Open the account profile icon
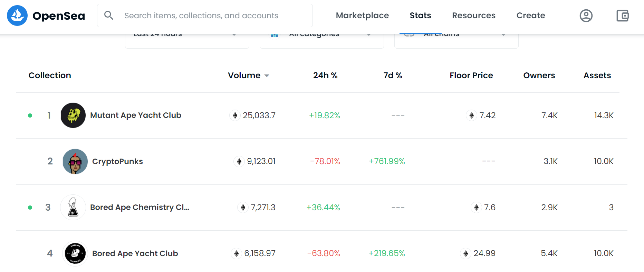This screenshot has width=644, height=272. point(586,16)
